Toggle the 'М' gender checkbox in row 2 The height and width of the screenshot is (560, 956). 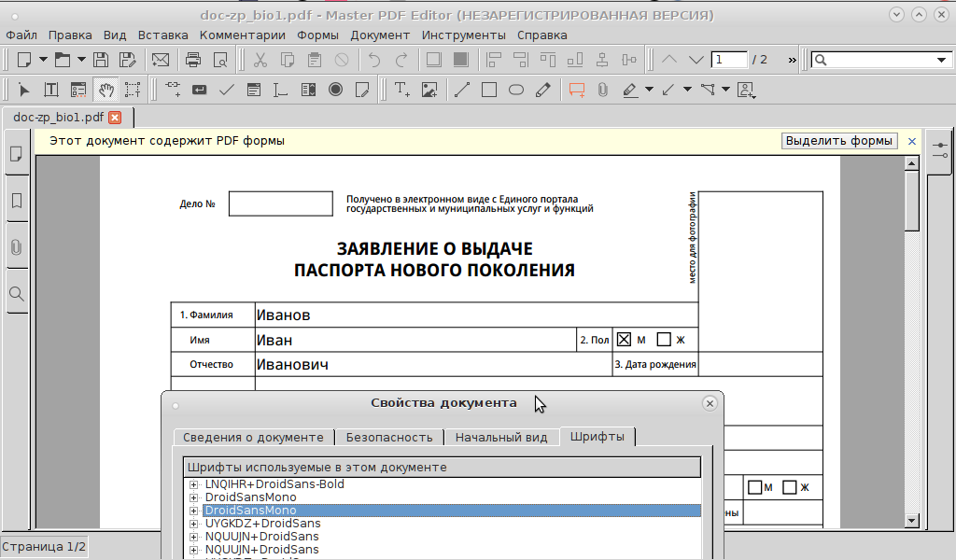pyautogui.click(x=625, y=340)
